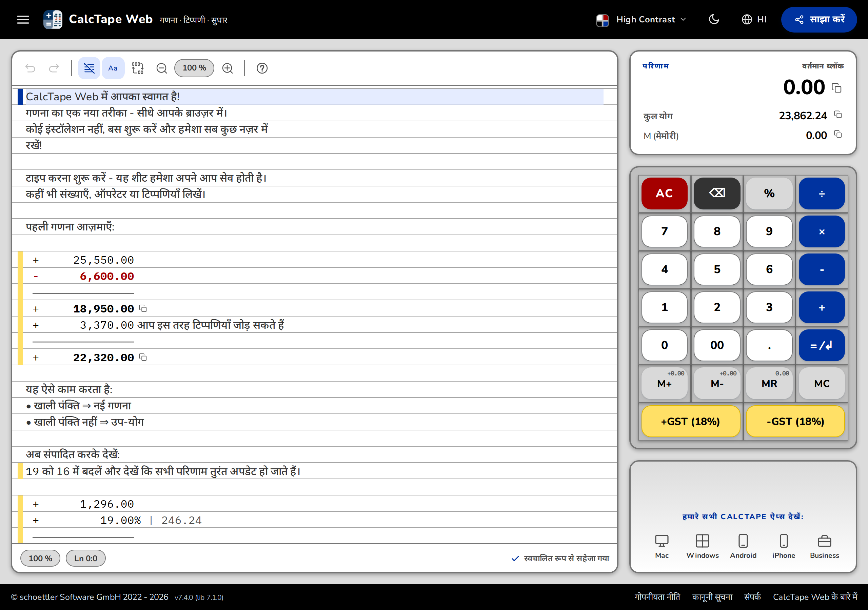The image size is (868, 610).
Task: Copy the current block result 0.00
Action: click(836, 88)
